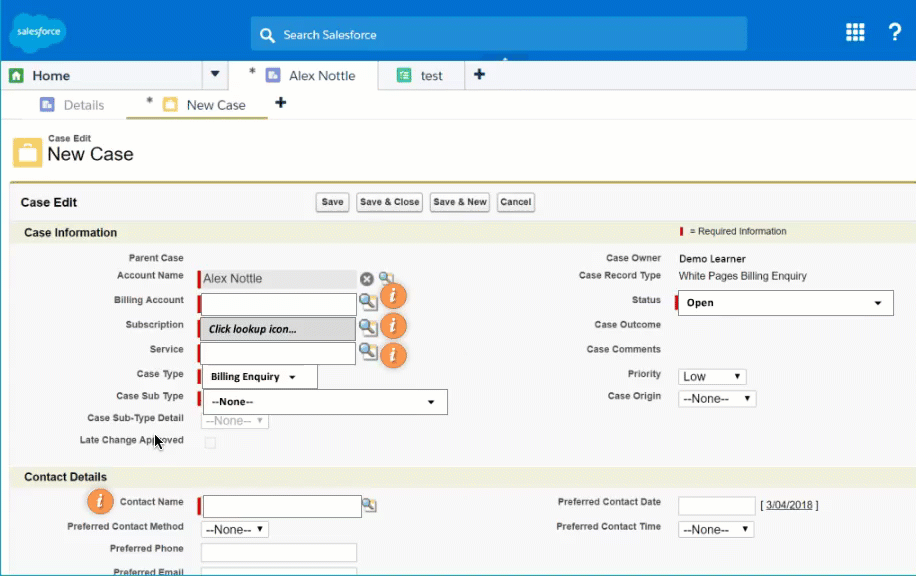
Task: Open the Case Sub-Type Detail dropdown
Action: (x=235, y=421)
